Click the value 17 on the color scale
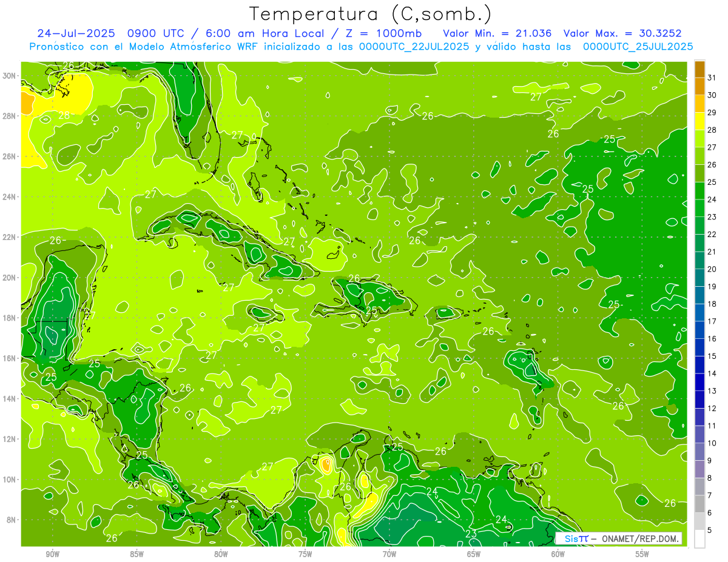The width and height of the screenshot is (728, 562). click(x=712, y=321)
